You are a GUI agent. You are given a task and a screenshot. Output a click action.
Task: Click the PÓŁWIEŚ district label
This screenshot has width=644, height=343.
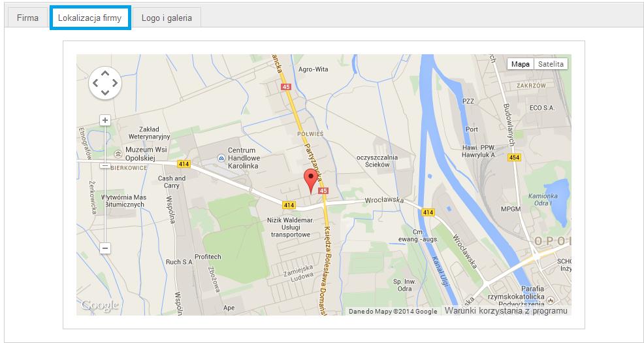310,134
